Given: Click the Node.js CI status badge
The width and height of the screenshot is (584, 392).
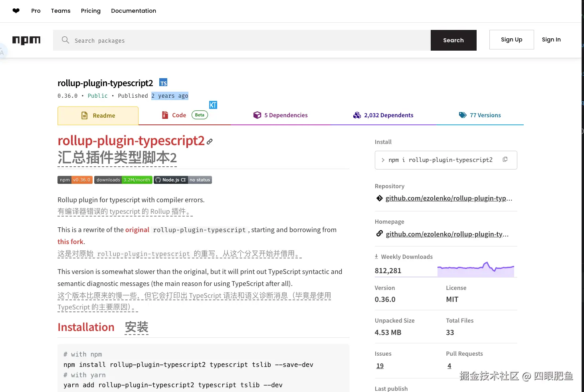Looking at the screenshot, I should click(183, 180).
